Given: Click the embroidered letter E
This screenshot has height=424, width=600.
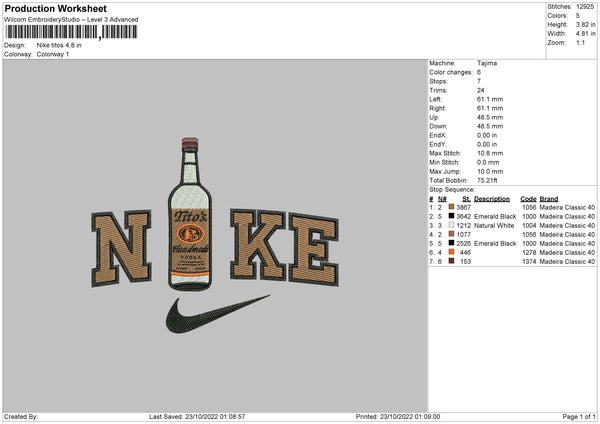Looking at the screenshot, I should (x=314, y=249).
